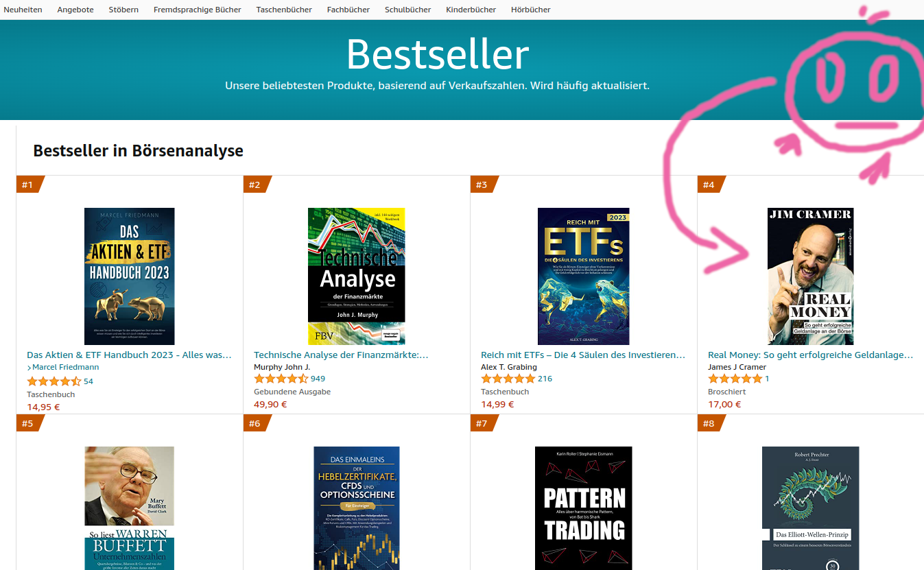This screenshot has width=924, height=570.
Task: Click the #1 bestseller rank badge
Action: [29, 185]
